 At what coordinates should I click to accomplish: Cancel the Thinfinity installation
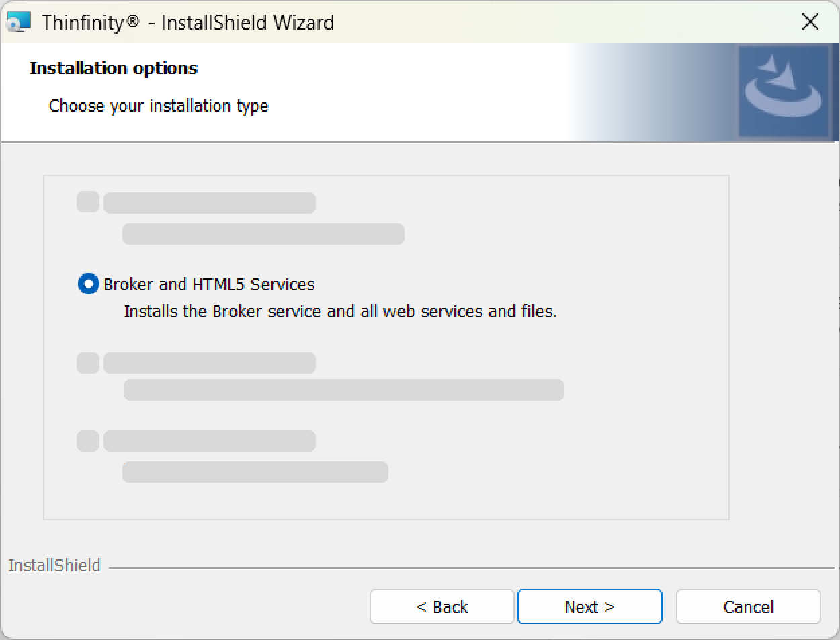tap(749, 607)
